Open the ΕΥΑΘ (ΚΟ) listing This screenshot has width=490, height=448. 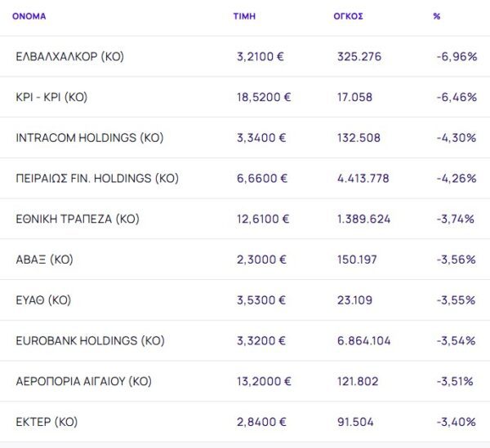pos(43,300)
